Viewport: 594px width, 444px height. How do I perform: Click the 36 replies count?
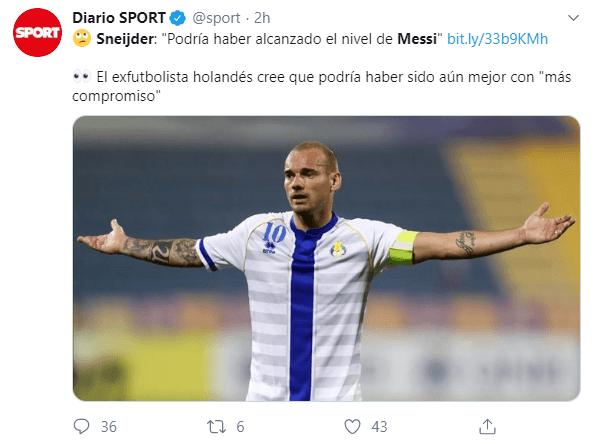(109, 427)
